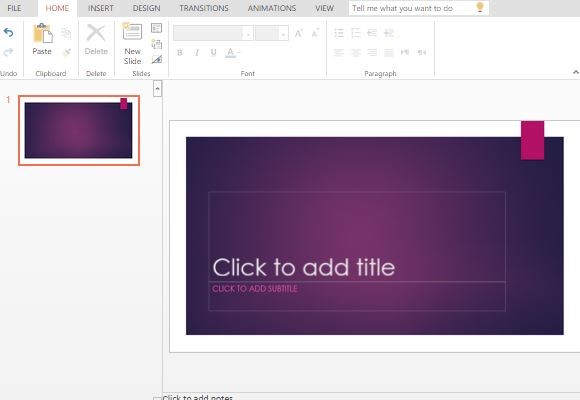The width and height of the screenshot is (580, 400).
Task: Click the Paste clipboard icon
Action: [x=43, y=33]
